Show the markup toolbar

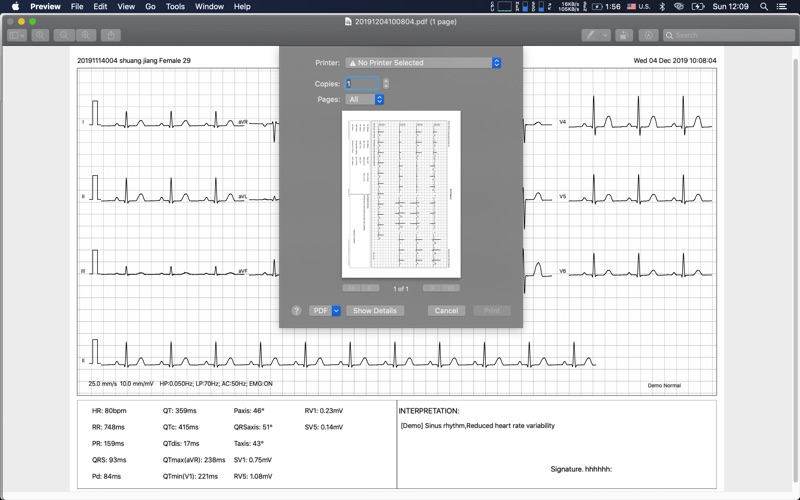[x=649, y=35]
